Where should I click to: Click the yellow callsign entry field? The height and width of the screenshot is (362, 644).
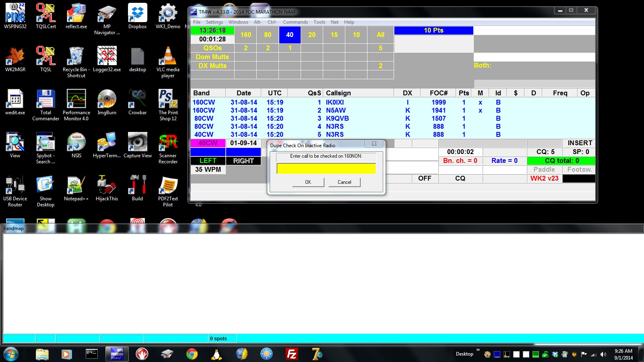(326, 169)
